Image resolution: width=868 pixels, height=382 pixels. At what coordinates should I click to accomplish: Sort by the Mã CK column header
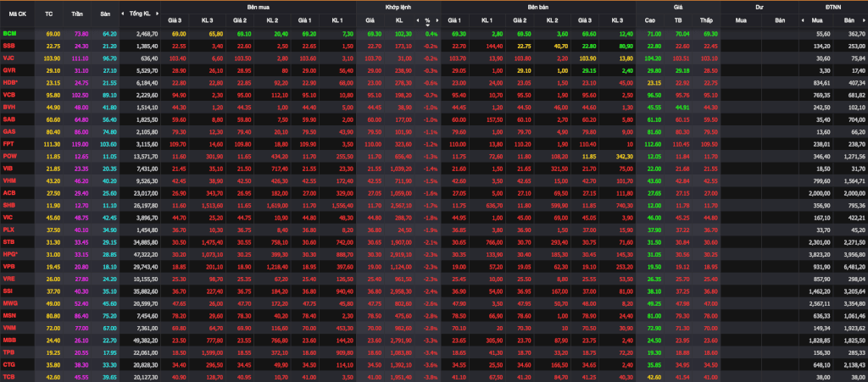pyautogui.click(x=17, y=14)
